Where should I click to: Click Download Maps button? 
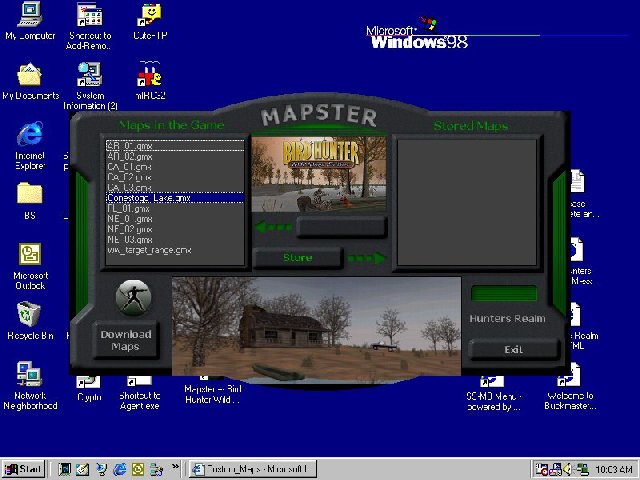pyautogui.click(x=126, y=340)
